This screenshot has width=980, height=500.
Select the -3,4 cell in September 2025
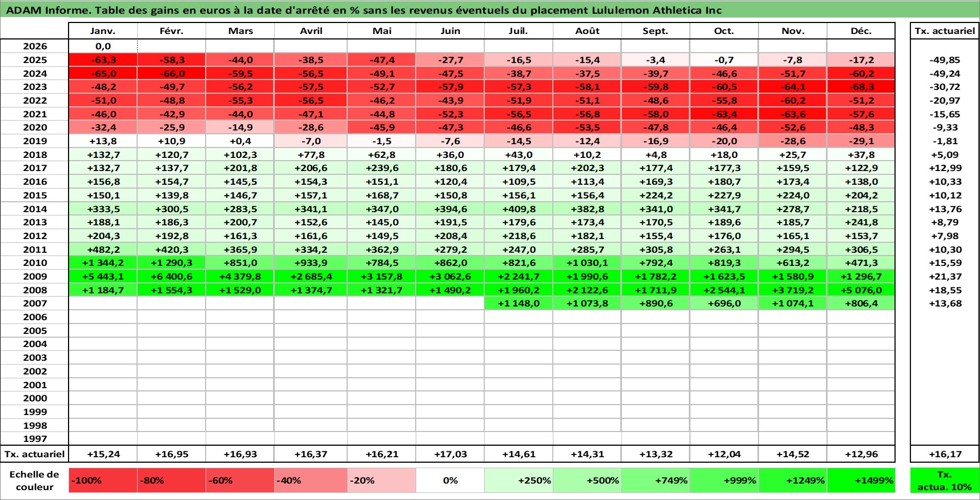click(656, 60)
